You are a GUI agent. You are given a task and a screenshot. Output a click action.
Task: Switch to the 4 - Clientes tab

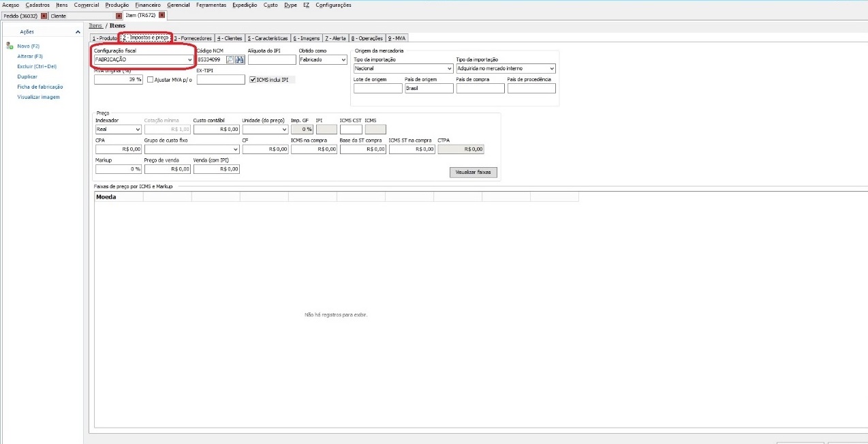click(x=230, y=38)
